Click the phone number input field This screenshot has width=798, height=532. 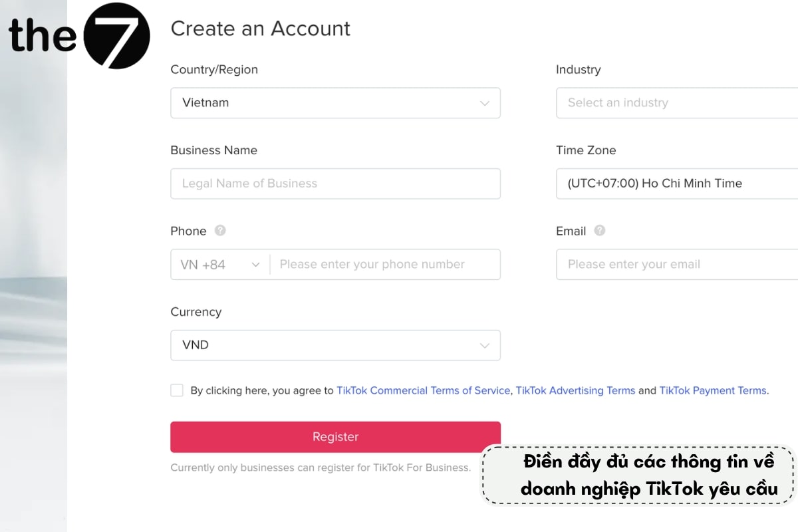pos(385,264)
